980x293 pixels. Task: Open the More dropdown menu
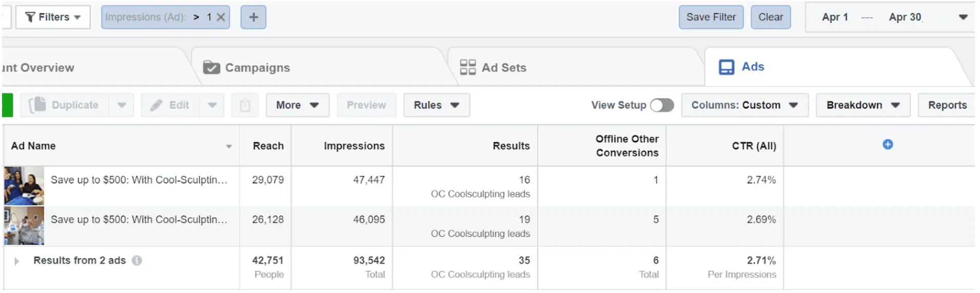pos(298,105)
